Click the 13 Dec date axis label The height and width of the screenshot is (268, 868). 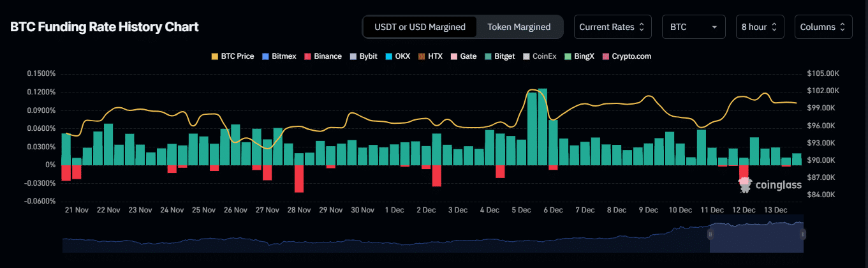coord(776,209)
